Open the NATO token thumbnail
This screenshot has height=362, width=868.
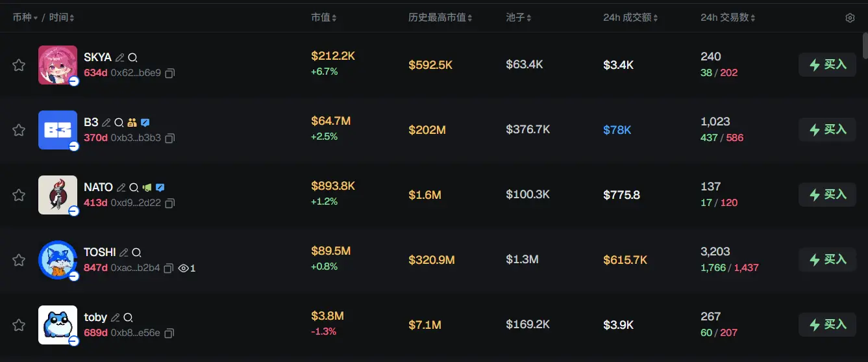(57, 194)
